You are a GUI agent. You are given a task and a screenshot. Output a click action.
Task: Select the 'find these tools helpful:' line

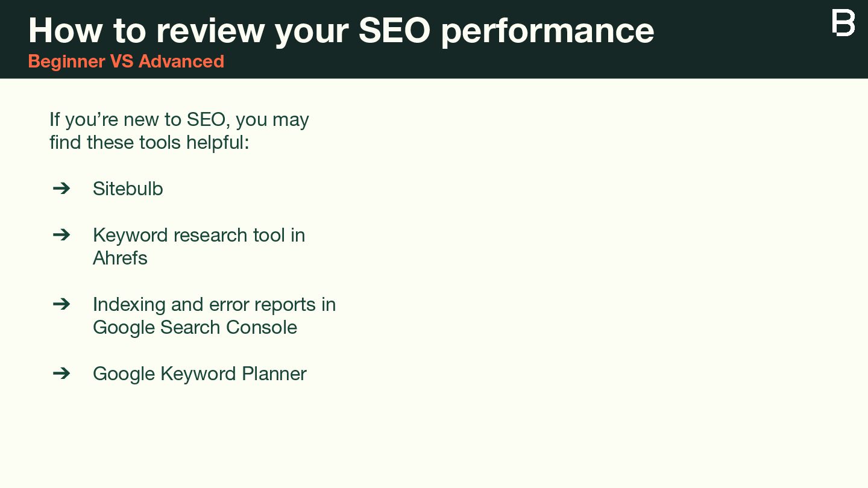click(149, 143)
